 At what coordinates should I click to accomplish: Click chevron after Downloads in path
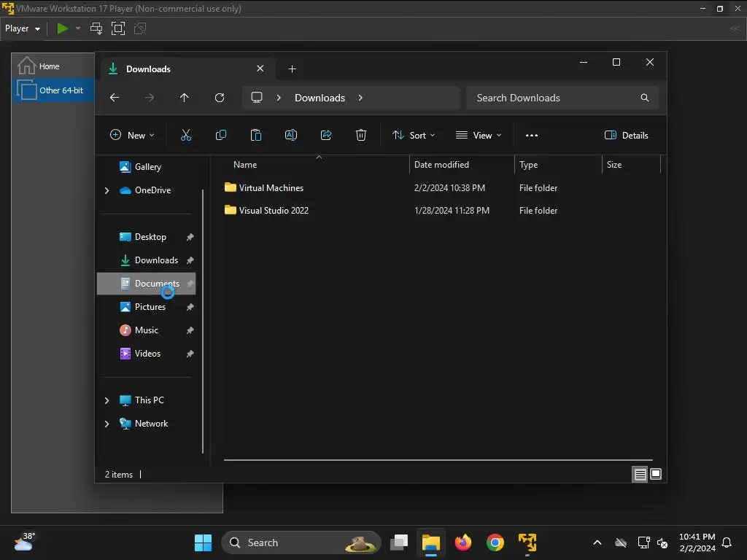pos(360,98)
